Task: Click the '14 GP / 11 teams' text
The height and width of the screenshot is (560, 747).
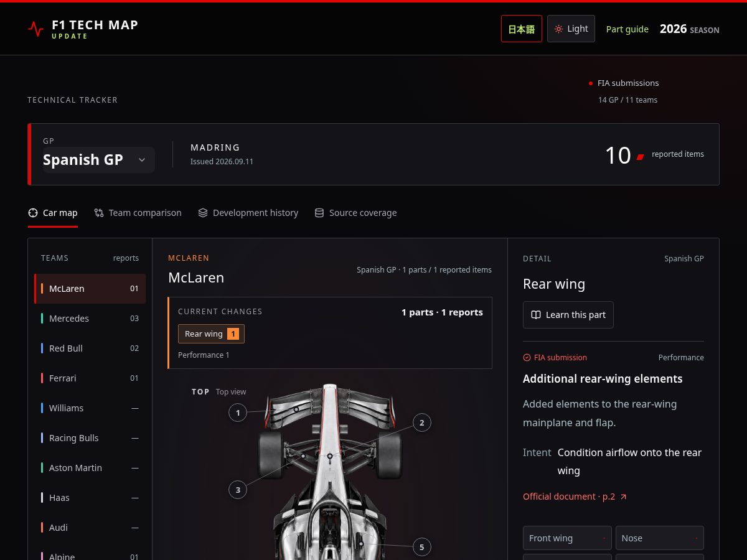Action: 627,100
